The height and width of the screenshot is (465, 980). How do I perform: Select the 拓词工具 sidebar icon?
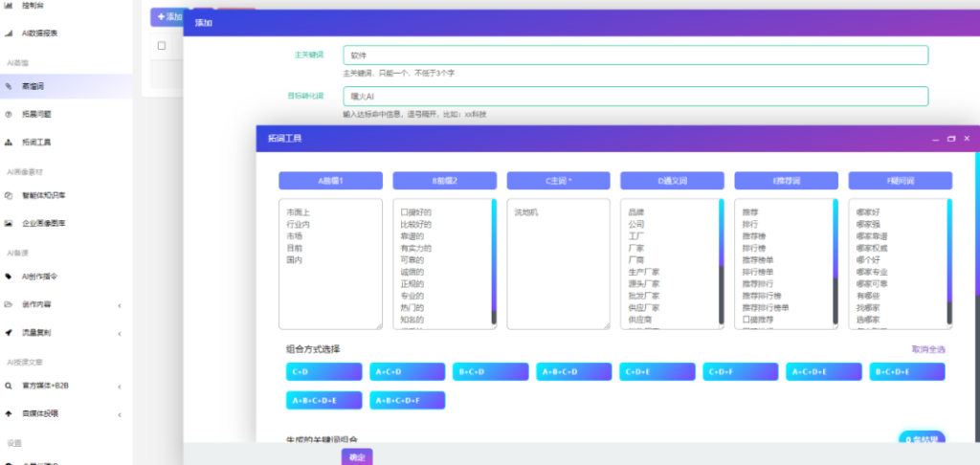tap(9, 142)
